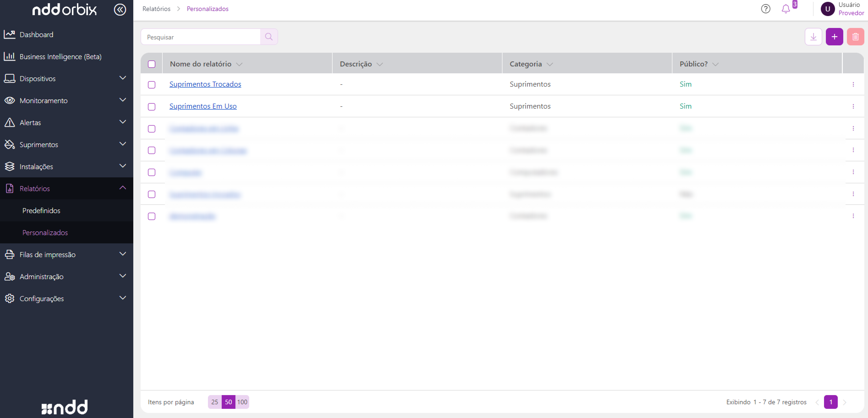Image resolution: width=868 pixels, height=418 pixels.
Task: Click the Business Intelligence bar chart icon
Action: tap(9, 56)
